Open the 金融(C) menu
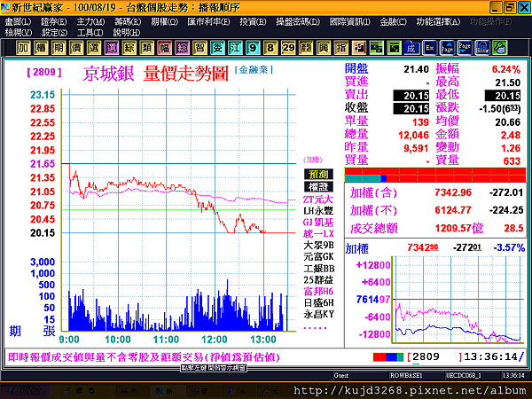The height and width of the screenshot is (399, 532). (393, 22)
